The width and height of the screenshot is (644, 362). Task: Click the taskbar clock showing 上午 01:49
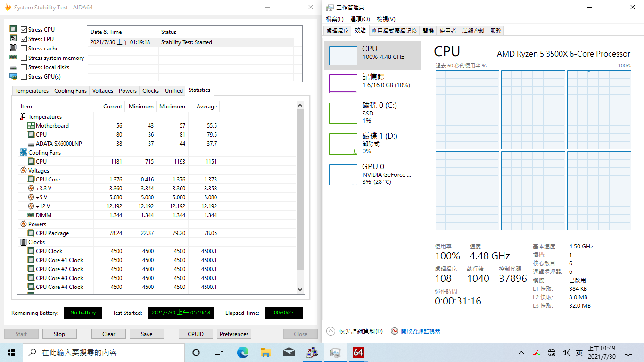point(602,352)
